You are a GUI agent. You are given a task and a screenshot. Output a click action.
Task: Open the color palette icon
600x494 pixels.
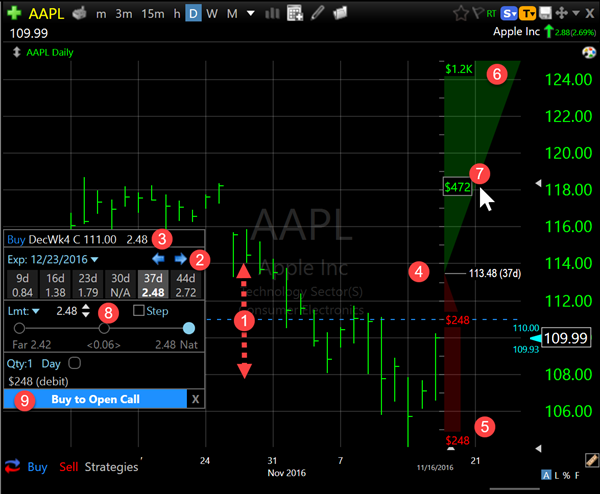pos(589,52)
